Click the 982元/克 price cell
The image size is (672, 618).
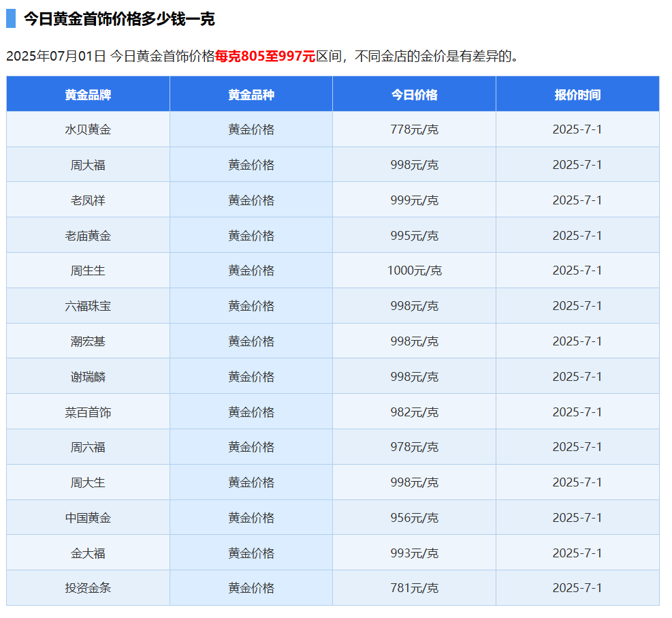(x=415, y=412)
